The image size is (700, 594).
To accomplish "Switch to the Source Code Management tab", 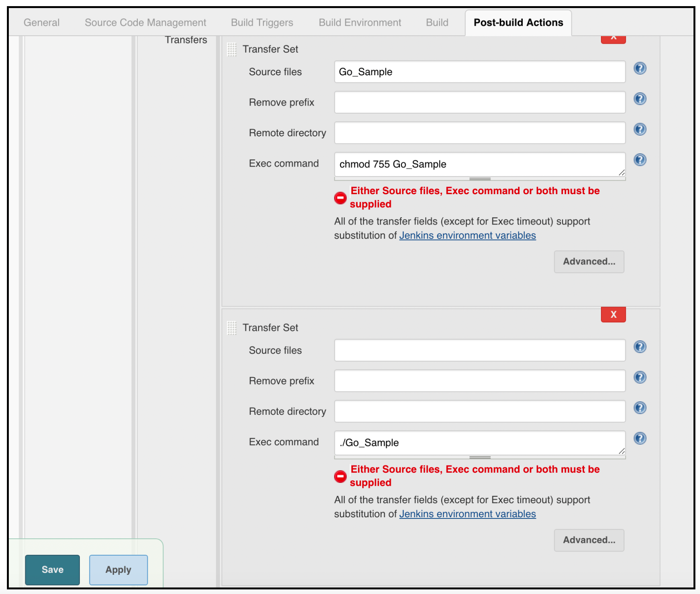I will (x=145, y=23).
